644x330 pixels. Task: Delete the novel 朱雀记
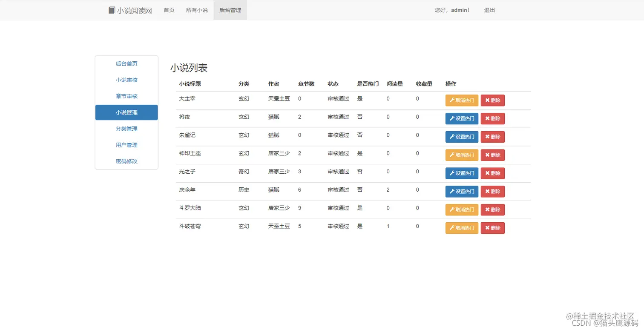point(492,137)
